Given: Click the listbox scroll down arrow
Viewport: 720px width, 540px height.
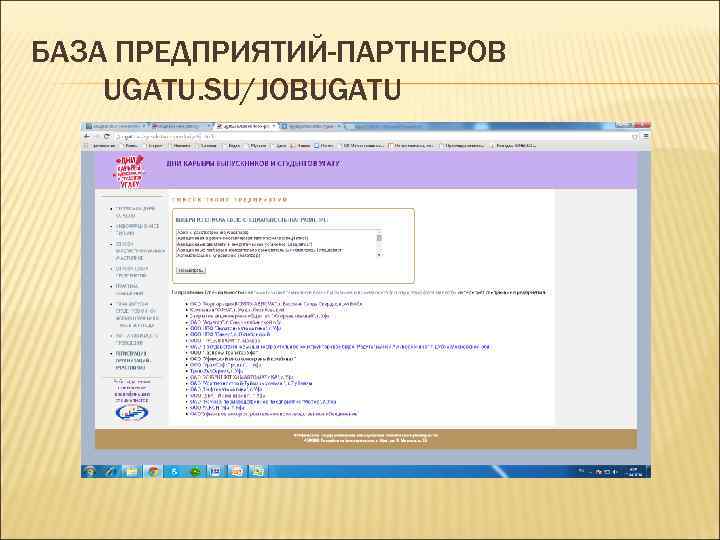Looking at the screenshot, I should coord(379,254).
